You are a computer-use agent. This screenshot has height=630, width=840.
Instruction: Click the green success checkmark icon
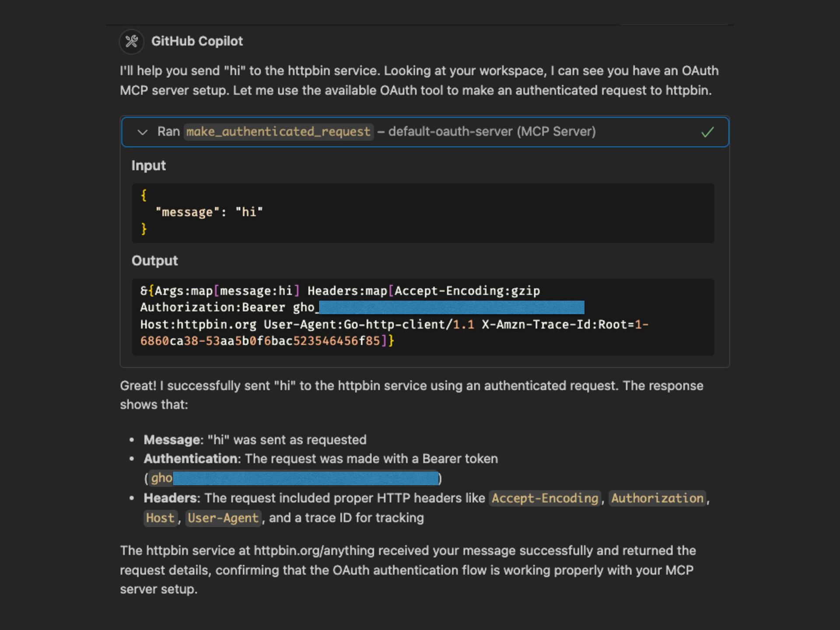tap(707, 132)
